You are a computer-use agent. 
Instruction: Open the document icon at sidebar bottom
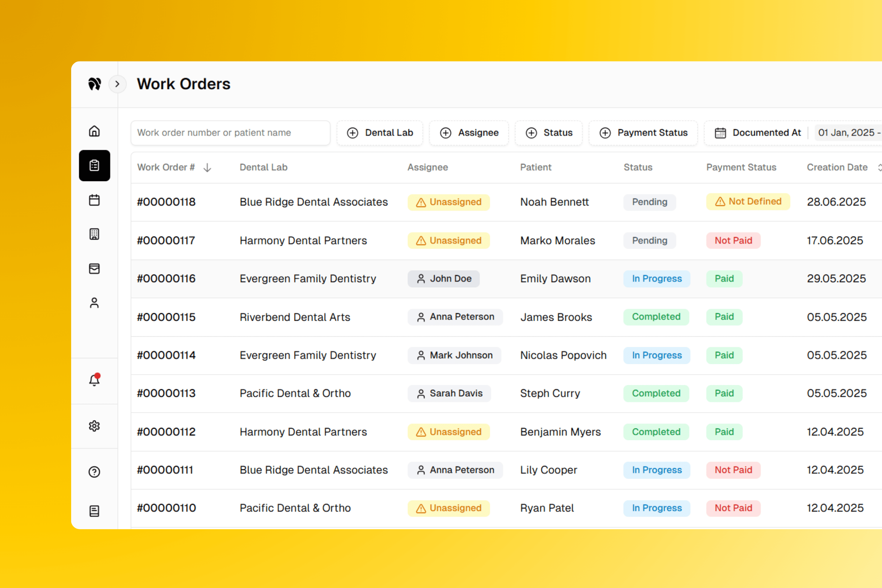click(x=94, y=511)
